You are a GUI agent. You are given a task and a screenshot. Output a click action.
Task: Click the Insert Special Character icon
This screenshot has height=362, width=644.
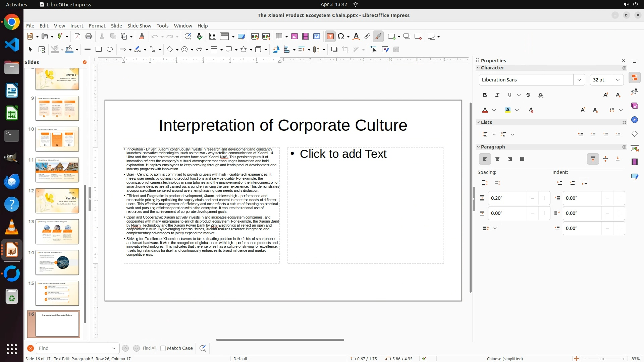click(x=341, y=37)
